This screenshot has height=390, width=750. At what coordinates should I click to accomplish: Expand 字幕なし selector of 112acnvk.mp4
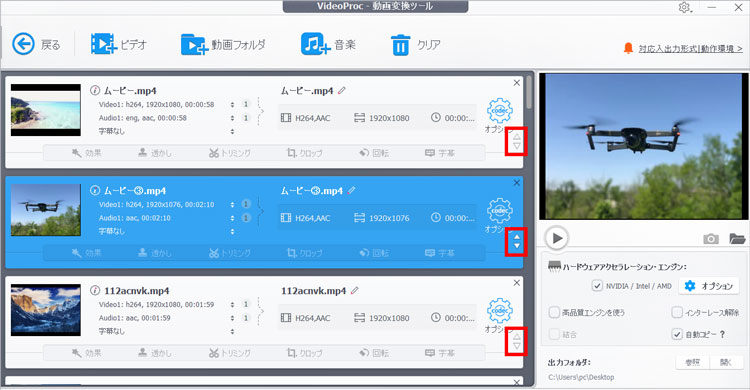point(232,331)
